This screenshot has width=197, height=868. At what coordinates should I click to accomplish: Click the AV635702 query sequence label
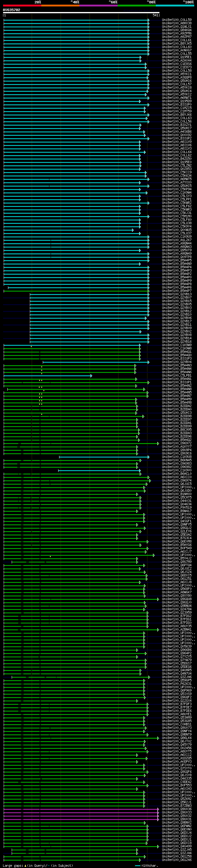click(11, 10)
